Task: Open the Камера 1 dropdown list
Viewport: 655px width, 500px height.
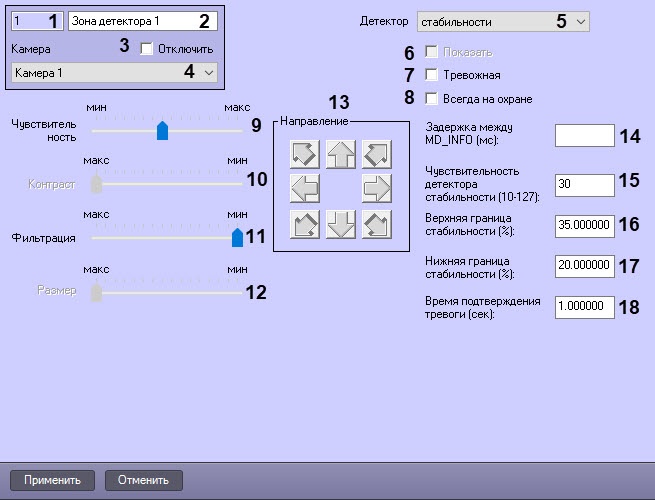Action: [113, 72]
